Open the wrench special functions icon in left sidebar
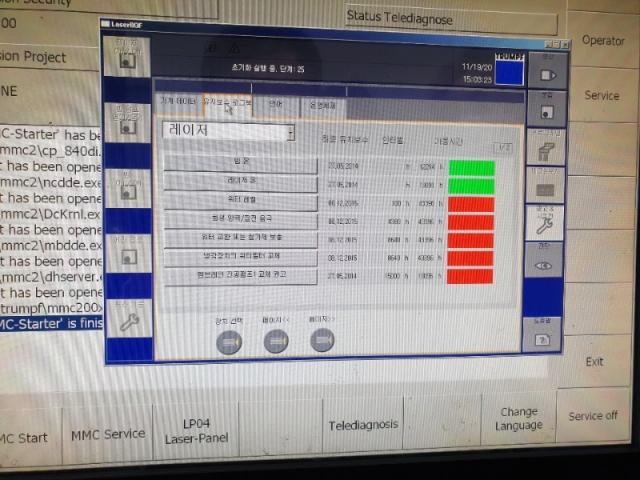The image size is (640, 480). coord(129,318)
